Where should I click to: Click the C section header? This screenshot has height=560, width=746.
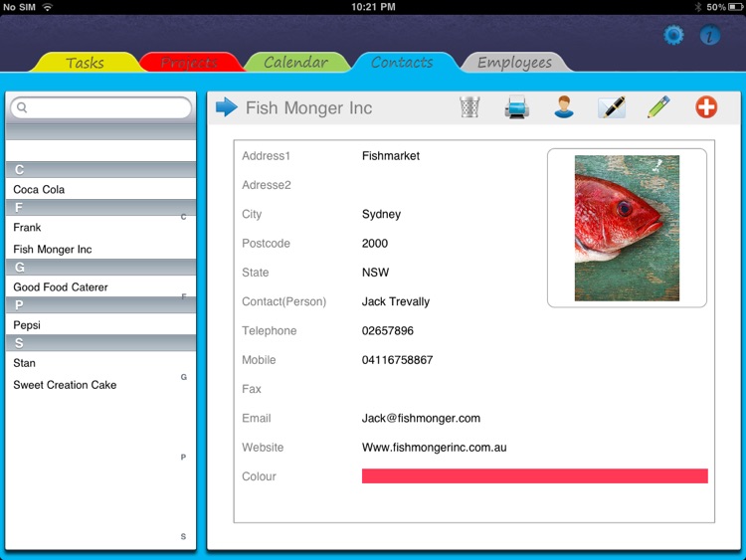point(100,170)
